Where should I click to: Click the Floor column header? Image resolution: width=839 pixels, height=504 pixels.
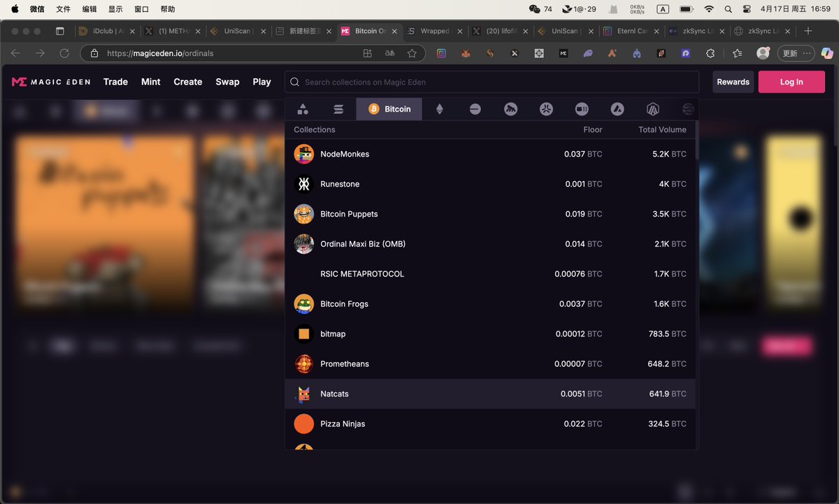(593, 129)
